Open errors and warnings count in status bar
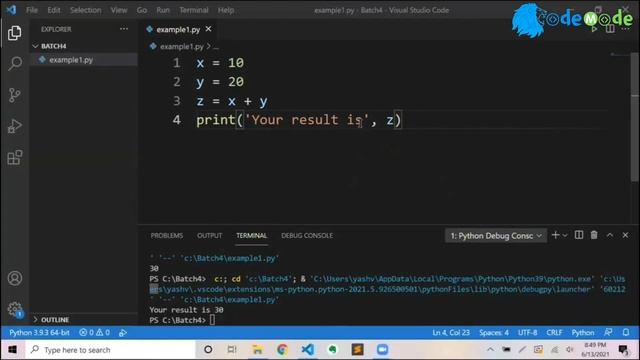The width and height of the screenshot is (640, 360). point(94,332)
